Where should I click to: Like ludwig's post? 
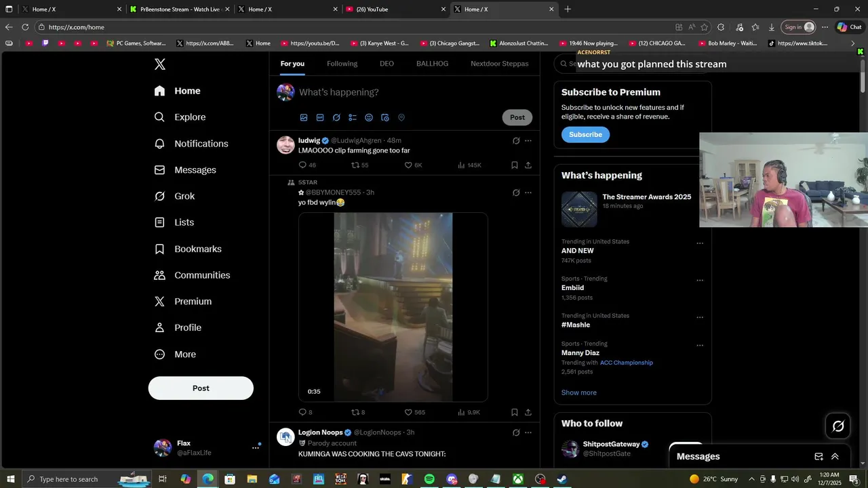pyautogui.click(x=413, y=165)
